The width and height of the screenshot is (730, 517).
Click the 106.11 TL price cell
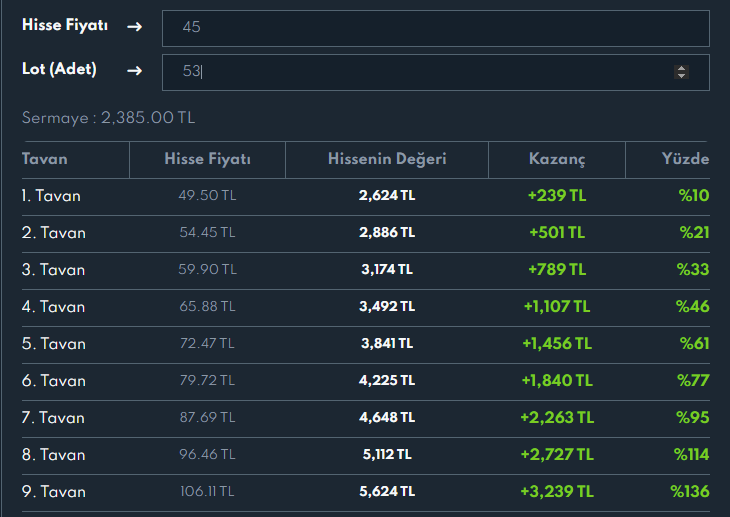(208, 491)
